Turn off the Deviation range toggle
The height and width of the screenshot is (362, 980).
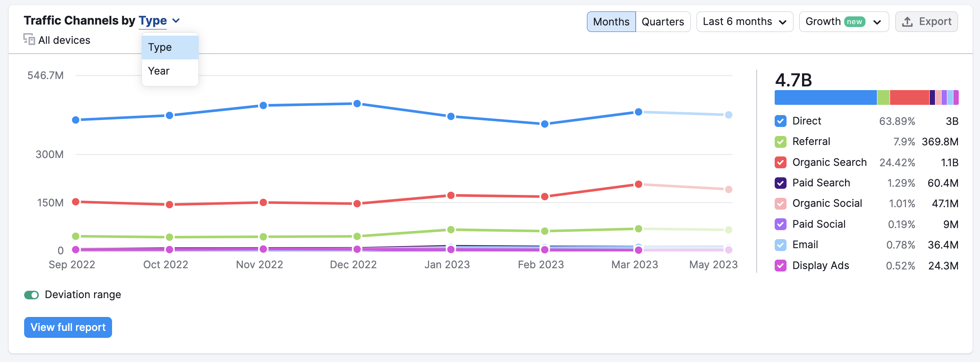(31, 295)
